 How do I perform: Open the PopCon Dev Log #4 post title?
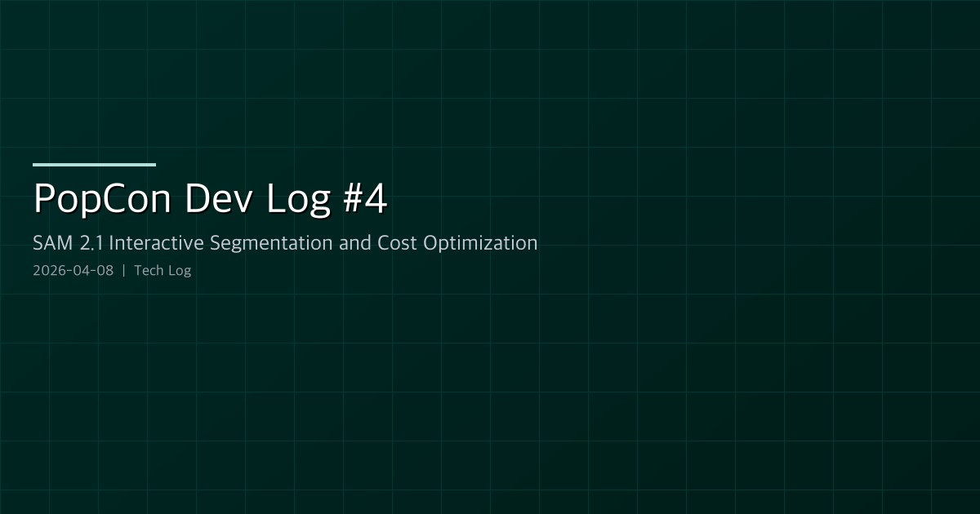(x=210, y=197)
